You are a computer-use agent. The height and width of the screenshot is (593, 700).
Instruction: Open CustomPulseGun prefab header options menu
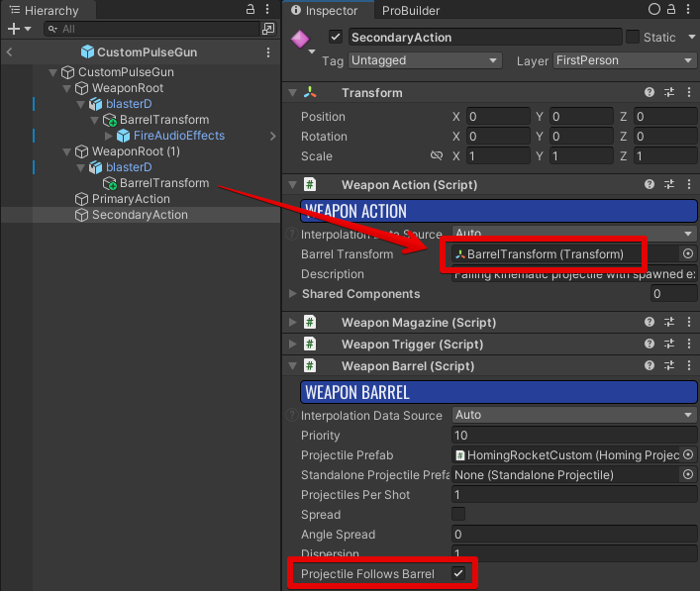coord(268,52)
